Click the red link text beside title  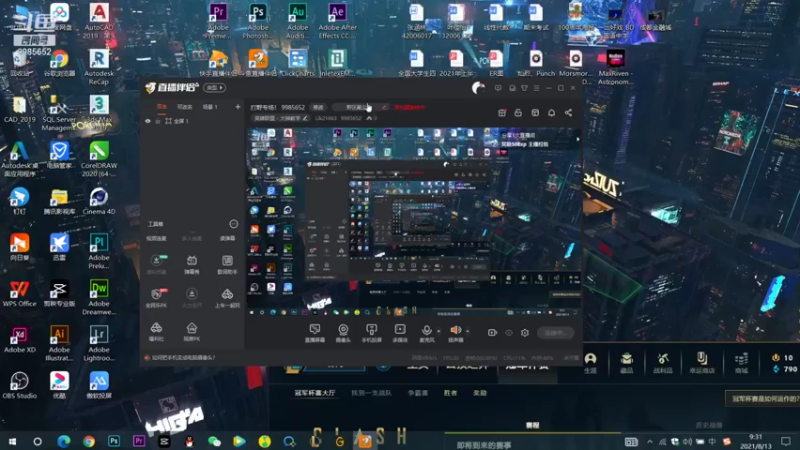click(409, 107)
